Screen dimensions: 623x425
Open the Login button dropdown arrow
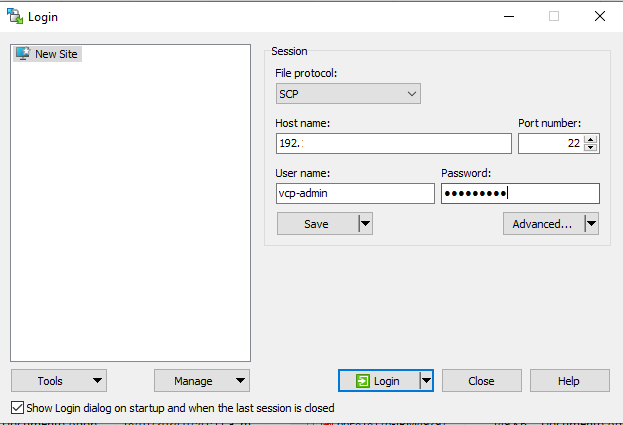coord(426,381)
